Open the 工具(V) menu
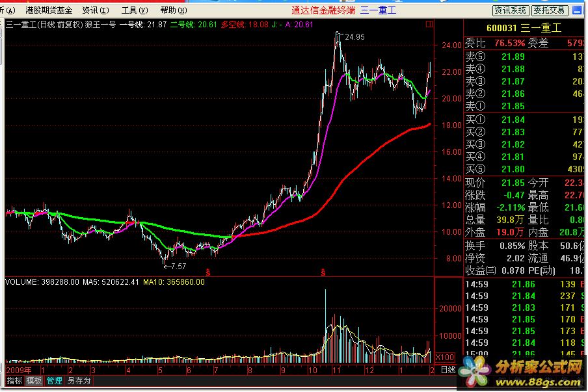The image size is (588, 392). coord(135,10)
